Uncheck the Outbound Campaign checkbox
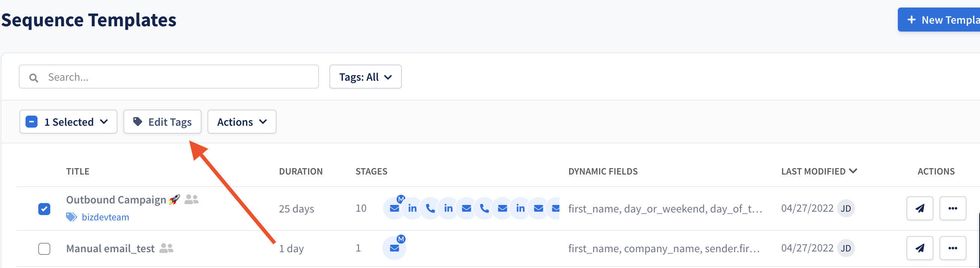The image size is (980, 268). click(44, 209)
